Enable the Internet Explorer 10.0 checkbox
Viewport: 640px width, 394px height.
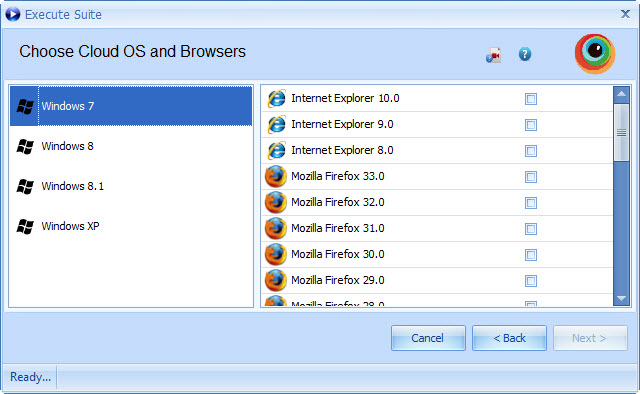click(x=531, y=99)
